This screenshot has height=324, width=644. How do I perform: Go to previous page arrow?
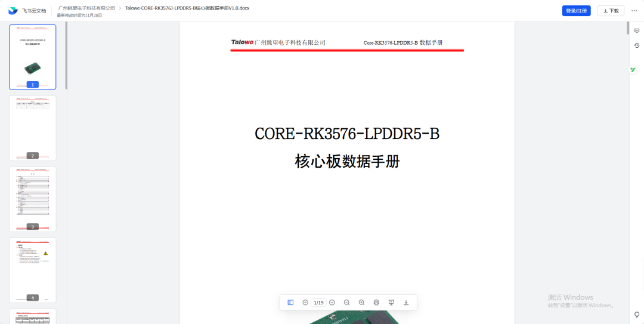point(305,303)
